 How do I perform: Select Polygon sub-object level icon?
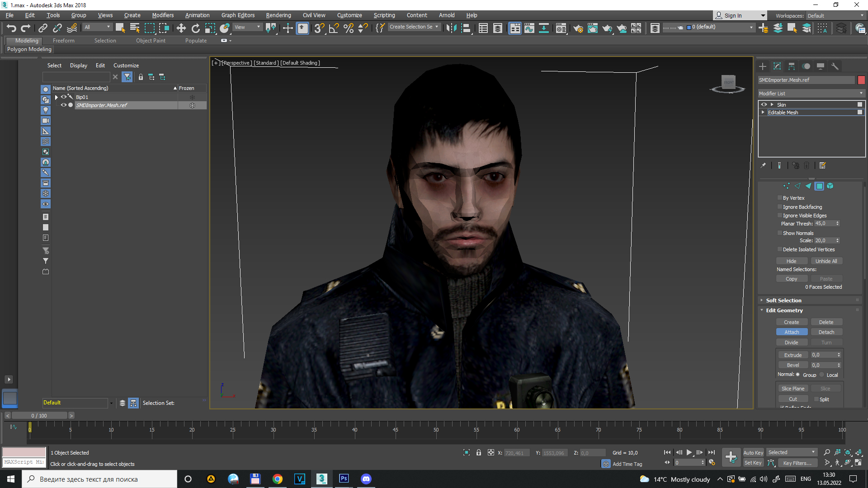coord(819,186)
